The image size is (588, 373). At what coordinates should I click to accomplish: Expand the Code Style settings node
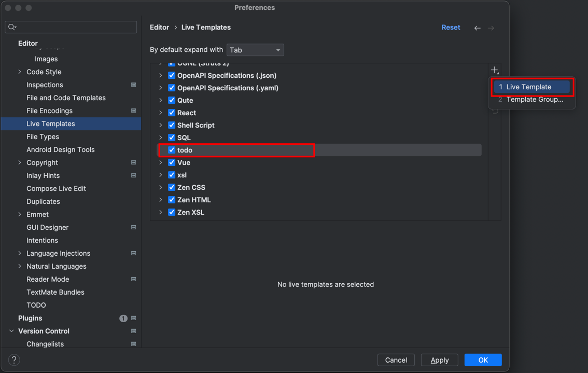[x=20, y=72]
